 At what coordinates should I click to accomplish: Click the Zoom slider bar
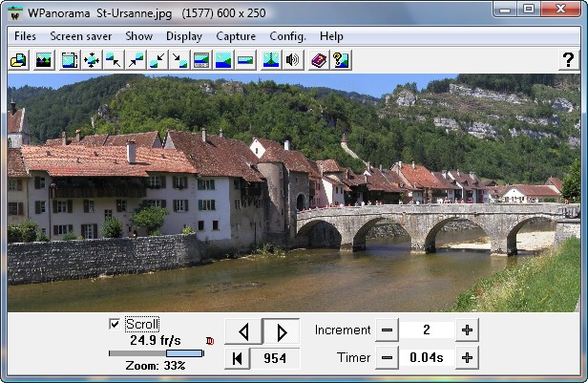click(x=156, y=353)
